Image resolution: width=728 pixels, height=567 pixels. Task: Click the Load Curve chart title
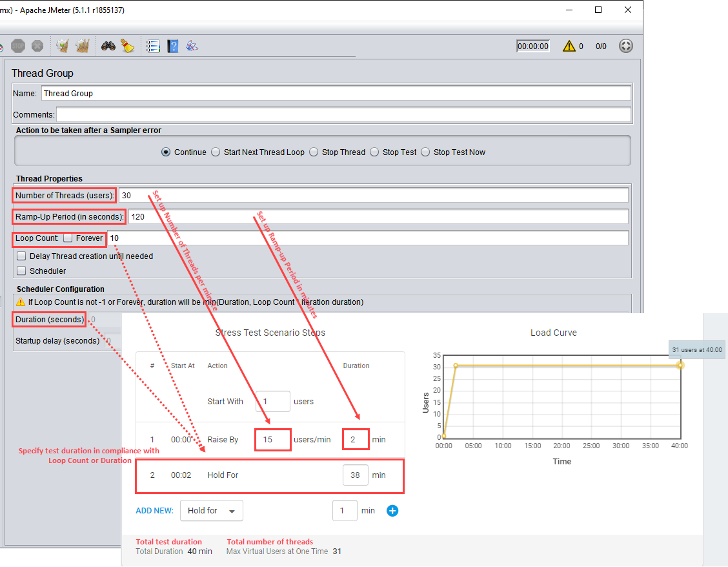click(554, 333)
